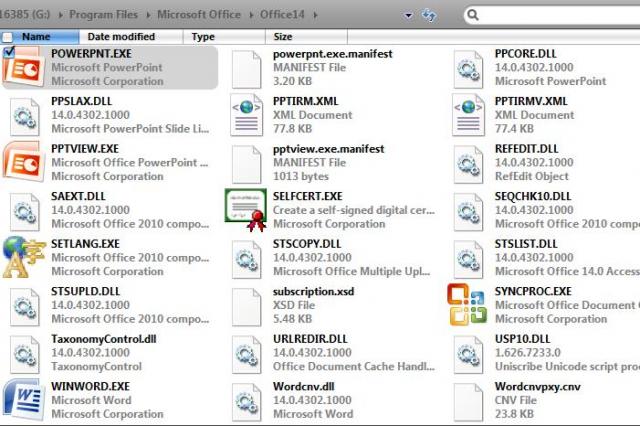Select the STSLIST.DLL icon

click(x=468, y=260)
